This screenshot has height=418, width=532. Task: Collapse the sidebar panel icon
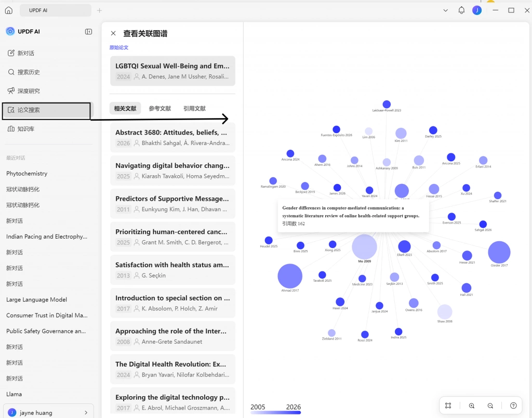88,32
